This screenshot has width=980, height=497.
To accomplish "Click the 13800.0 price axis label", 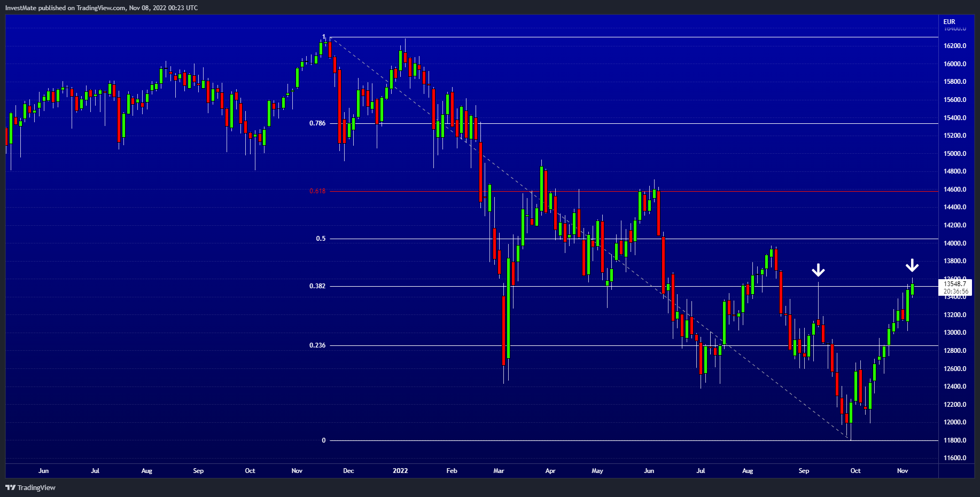I will pos(955,261).
